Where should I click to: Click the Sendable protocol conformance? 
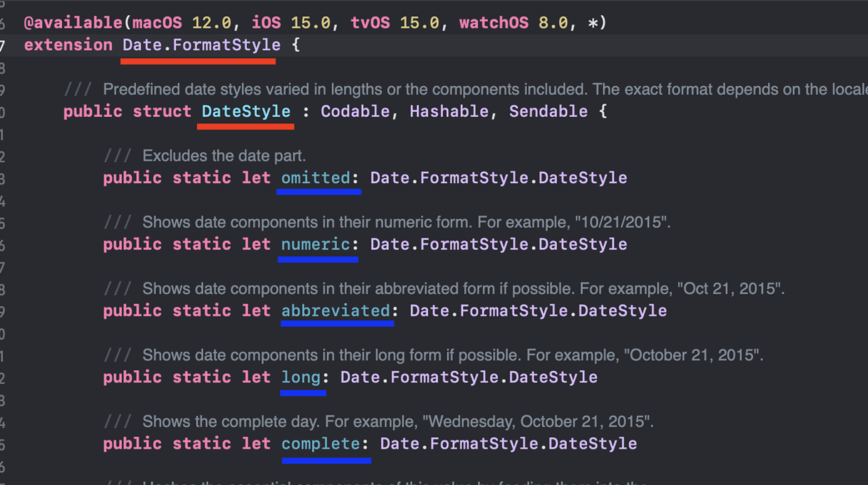point(548,111)
